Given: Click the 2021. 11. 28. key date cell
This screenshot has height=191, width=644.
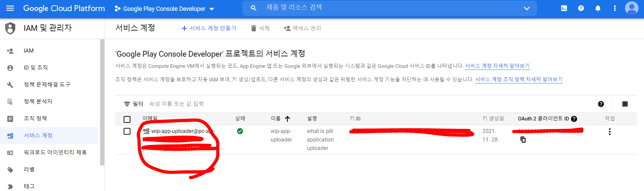Looking at the screenshot, I should [x=491, y=135].
